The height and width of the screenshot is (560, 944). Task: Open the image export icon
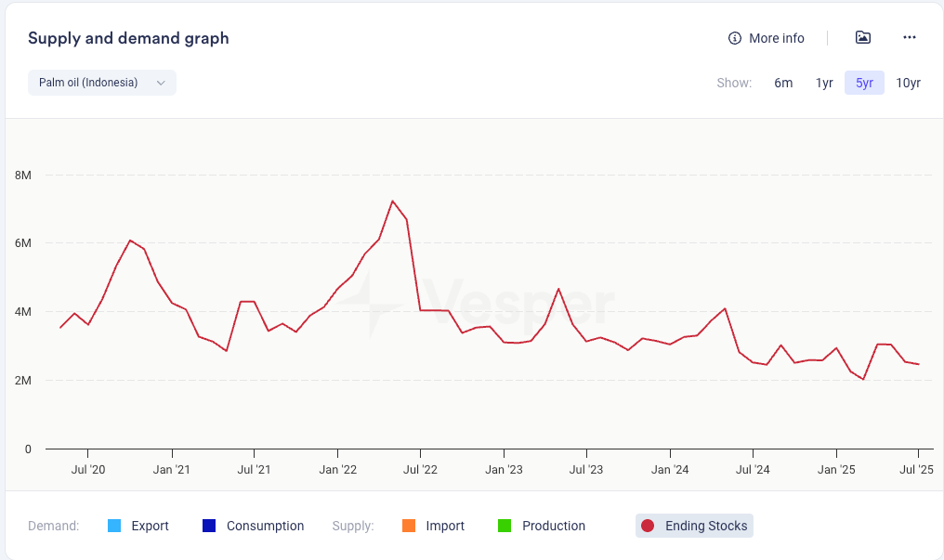point(863,38)
